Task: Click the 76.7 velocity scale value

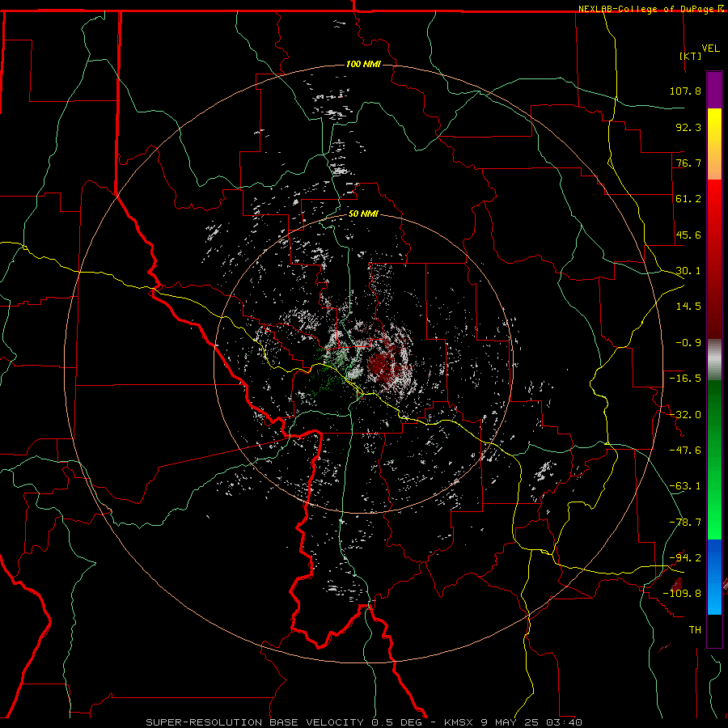Action: pos(688,163)
